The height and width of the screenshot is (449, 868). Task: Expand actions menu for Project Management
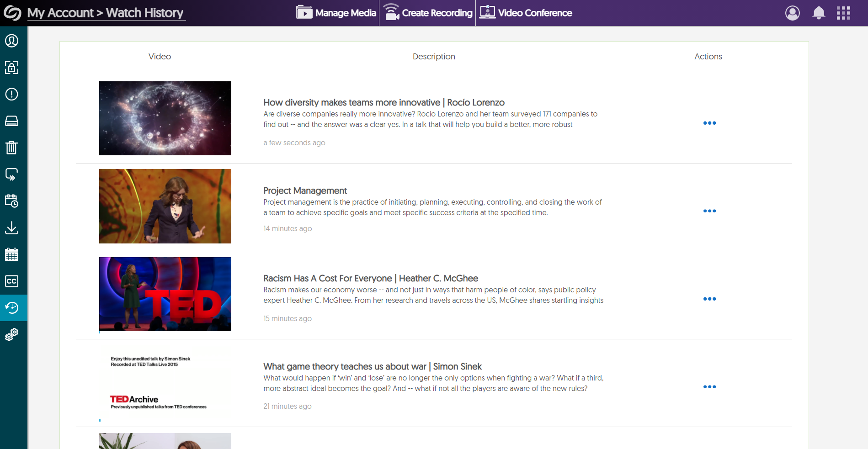709,211
